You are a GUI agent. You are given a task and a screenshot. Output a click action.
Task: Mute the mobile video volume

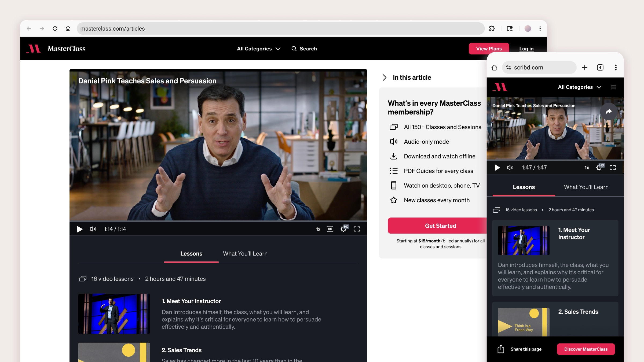click(510, 168)
